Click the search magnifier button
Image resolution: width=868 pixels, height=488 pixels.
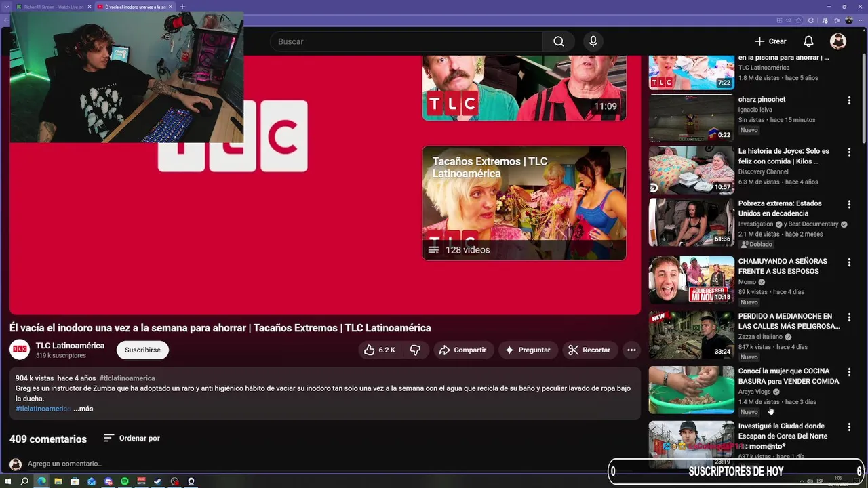tap(558, 41)
